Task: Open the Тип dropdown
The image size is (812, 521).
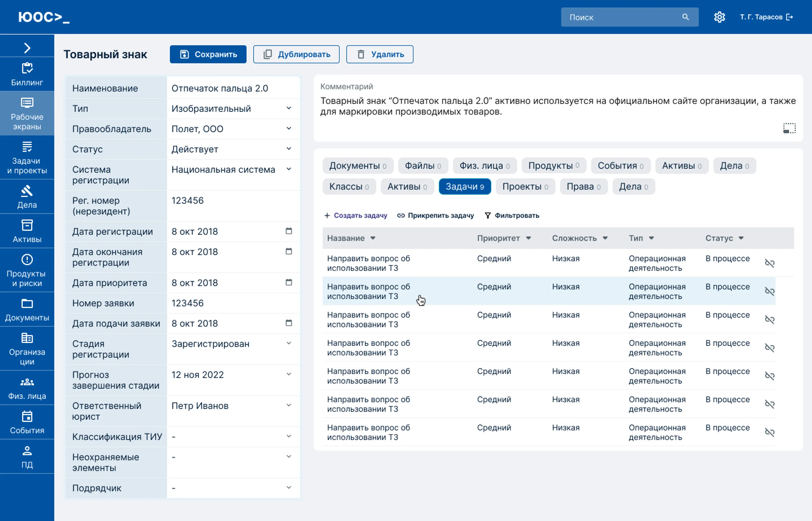Action: tap(289, 108)
